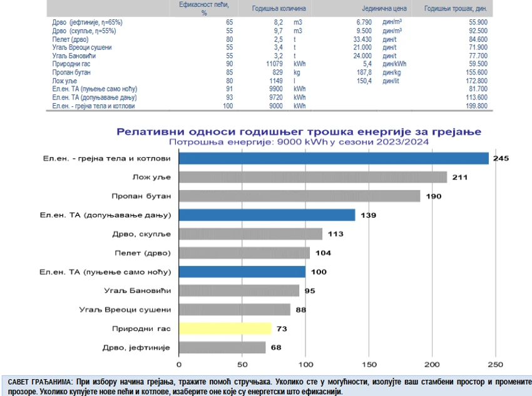Viewport: 532px width, 396px height.
Task: Click the blue ТА пуњење само ноћу bar
Action: [x=242, y=272]
